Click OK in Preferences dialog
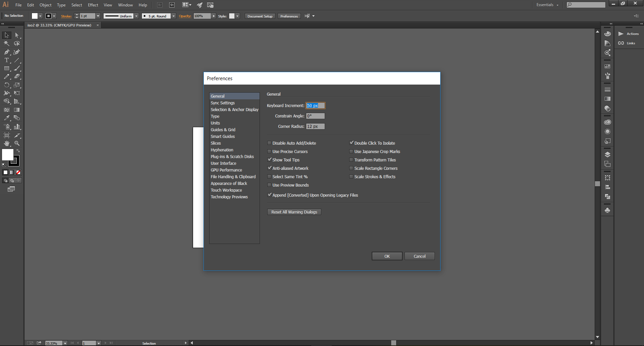This screenshot has height=346, width=644. point(387,256)
